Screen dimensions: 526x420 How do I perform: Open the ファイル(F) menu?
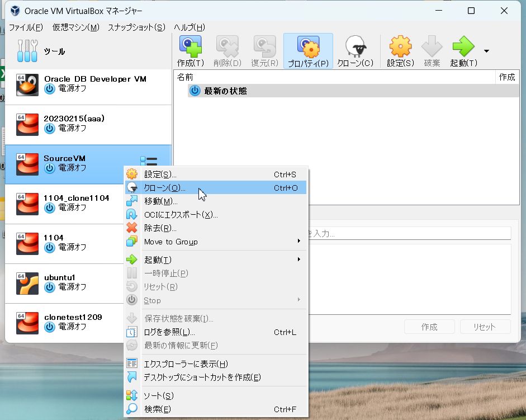tap(26, 27)
